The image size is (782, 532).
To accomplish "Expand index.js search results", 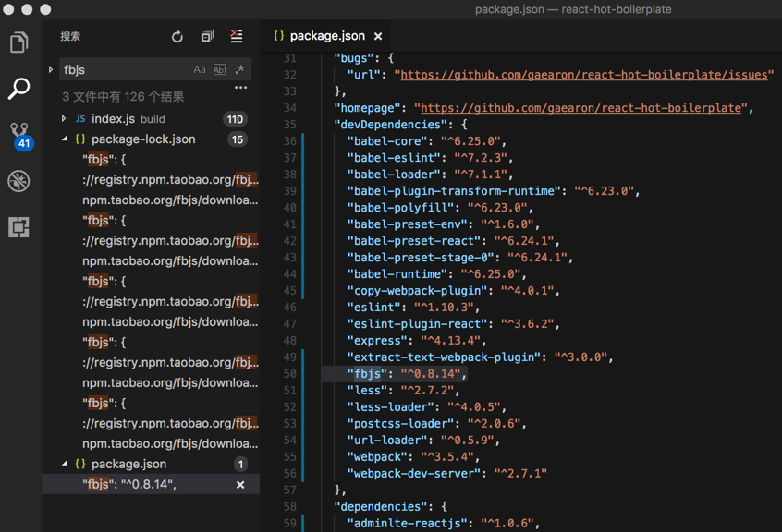I will tap(64, 119).
